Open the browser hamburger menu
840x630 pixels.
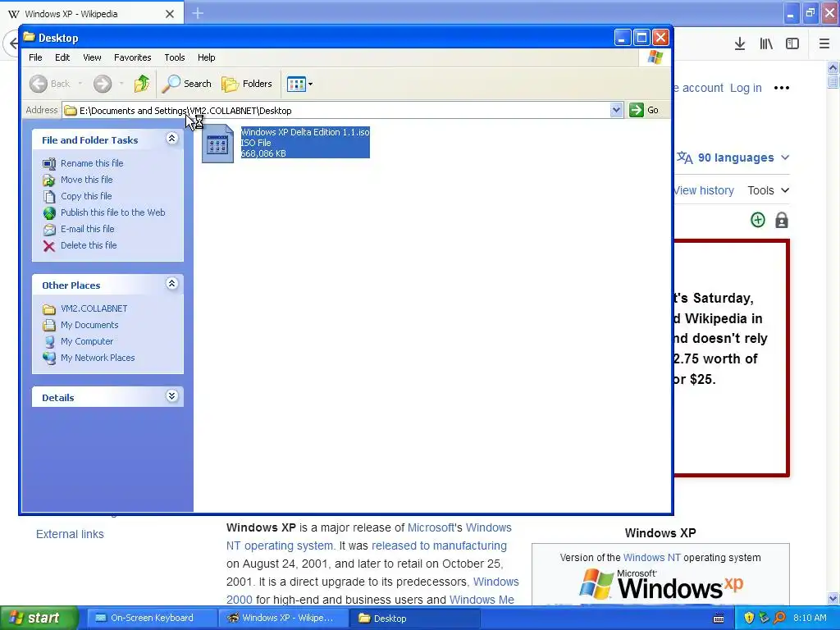click(824, 44)
